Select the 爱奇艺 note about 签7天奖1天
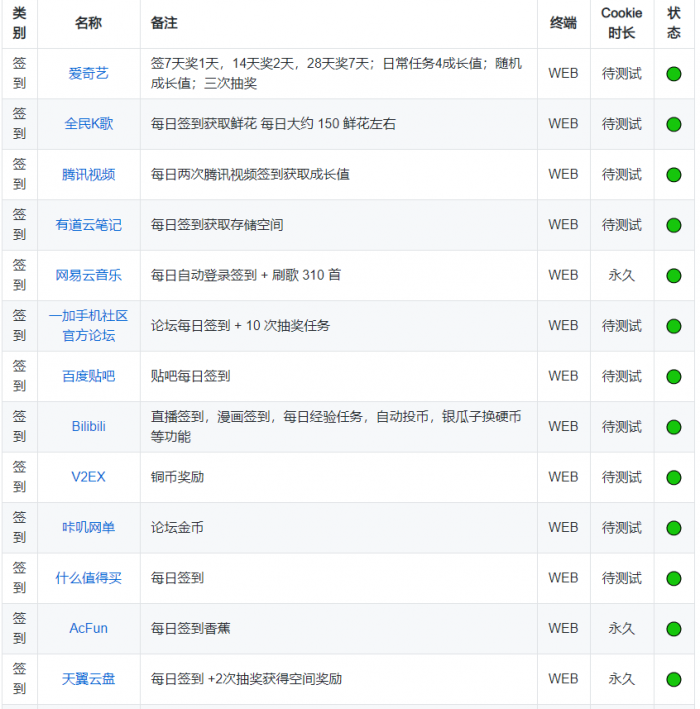The image size is (700, 709). click(336, 73)
